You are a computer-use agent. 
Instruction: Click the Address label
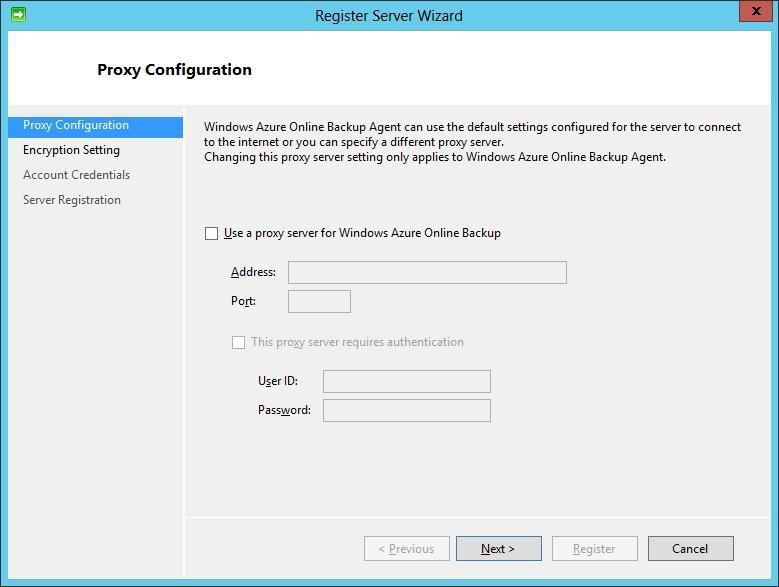(253, 272)
